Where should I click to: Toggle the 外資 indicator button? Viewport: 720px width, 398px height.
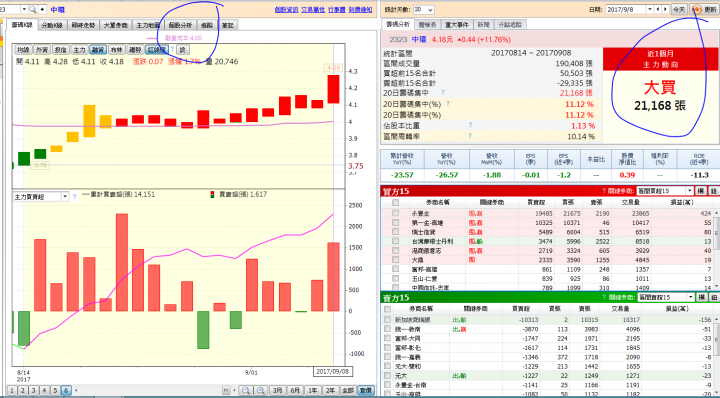click(x=41, y=50)
